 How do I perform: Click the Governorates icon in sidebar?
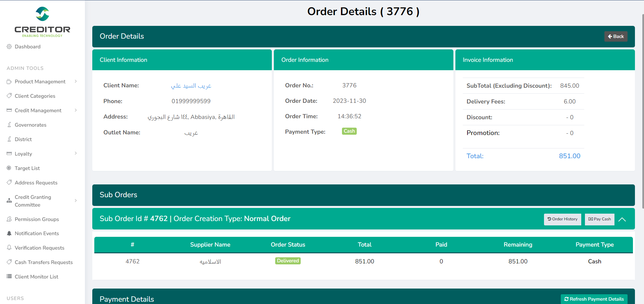tap(9, 125)
